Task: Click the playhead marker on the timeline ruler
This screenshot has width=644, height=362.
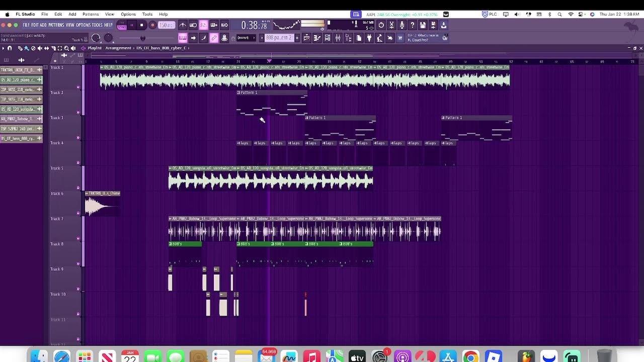Action: pos(269,61)
